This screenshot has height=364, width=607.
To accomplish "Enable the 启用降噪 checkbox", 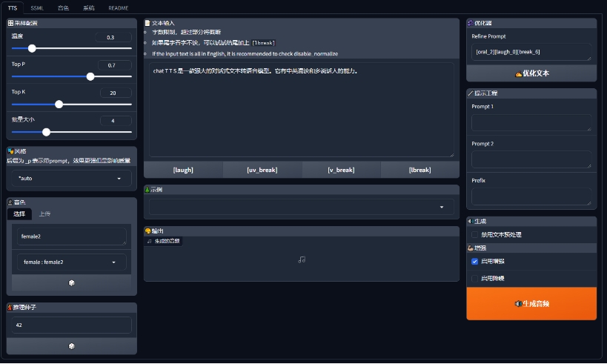I will coord(475,278).
